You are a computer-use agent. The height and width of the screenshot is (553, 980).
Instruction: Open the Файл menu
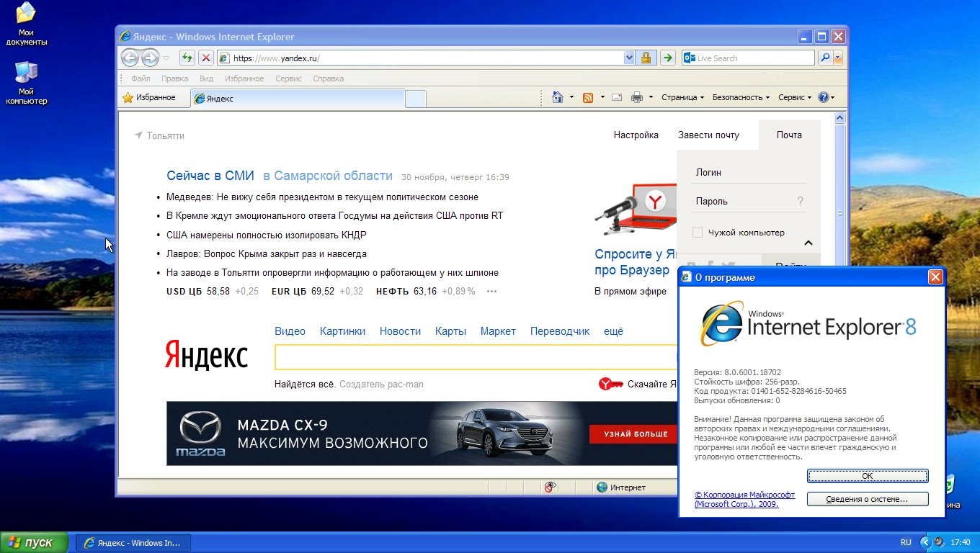pyautogui.click(x=141, y=78)
